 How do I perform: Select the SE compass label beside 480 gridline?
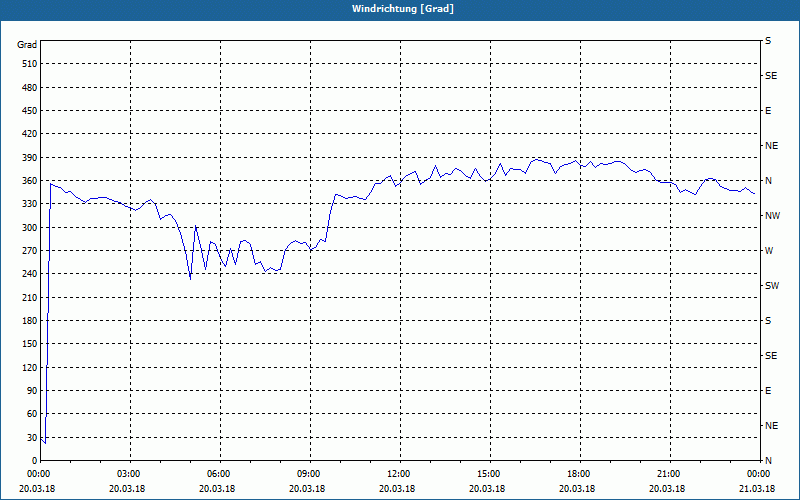click(771, 76)
